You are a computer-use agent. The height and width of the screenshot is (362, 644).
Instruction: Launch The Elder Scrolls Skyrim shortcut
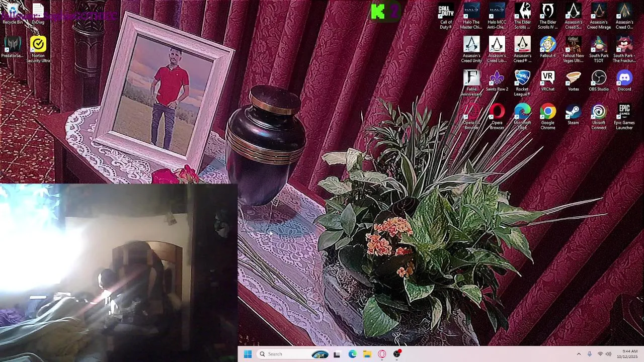(x=522, y=17)
